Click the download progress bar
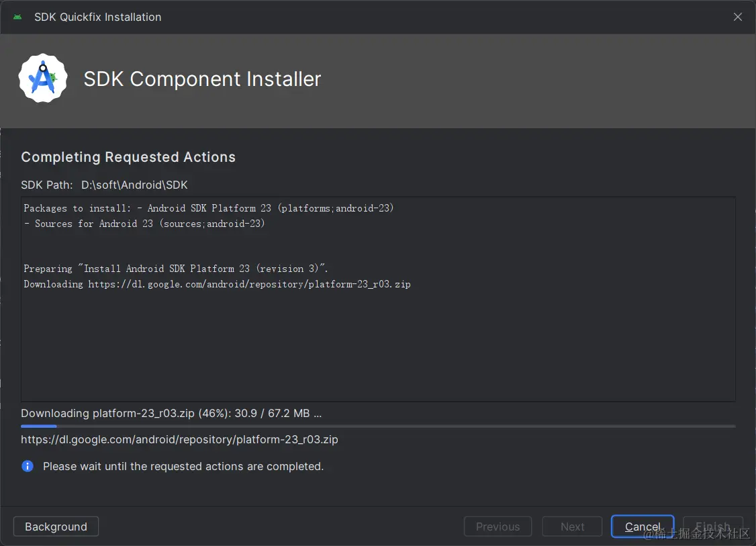756x546 pixels. tap(378, 426)
